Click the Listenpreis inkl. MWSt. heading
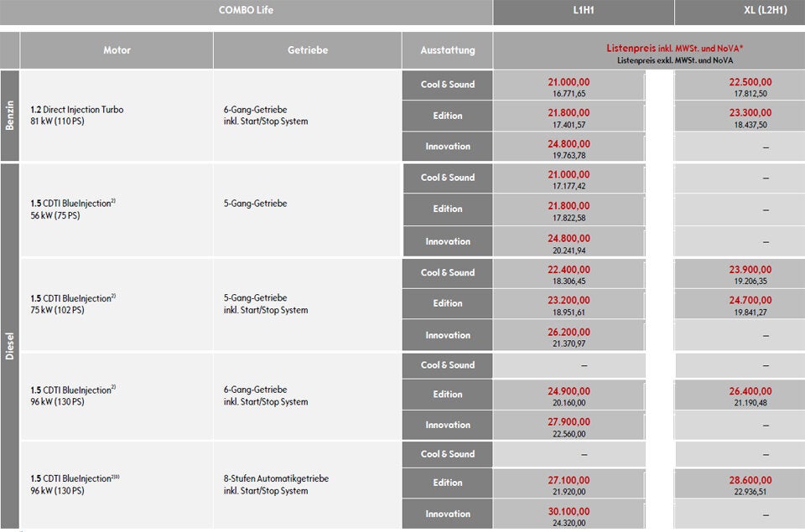The width and height of the screenshot is (805, 532). [x=674, y=49]
